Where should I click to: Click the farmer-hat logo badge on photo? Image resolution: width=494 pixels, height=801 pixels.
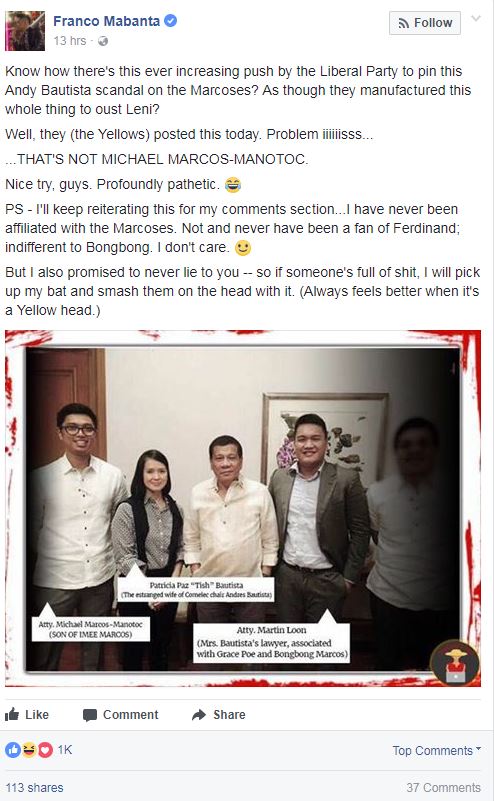tap(454, 664)
